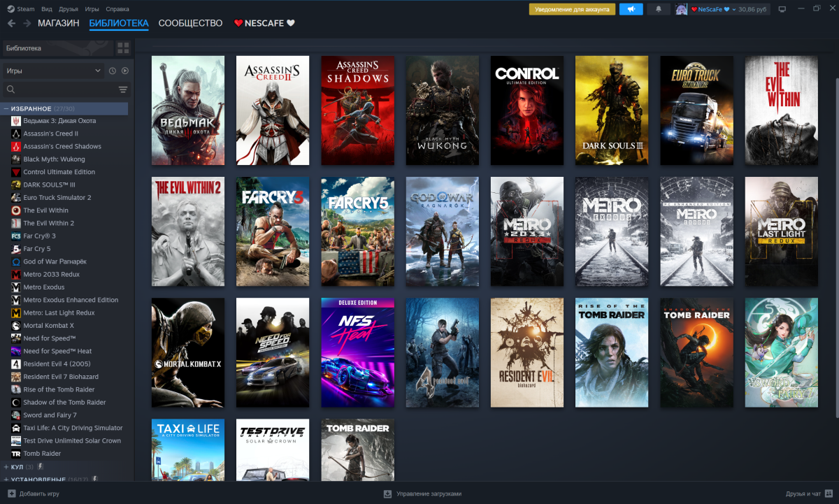
Task: Click the library search input field
Action: tap(66, 89)
